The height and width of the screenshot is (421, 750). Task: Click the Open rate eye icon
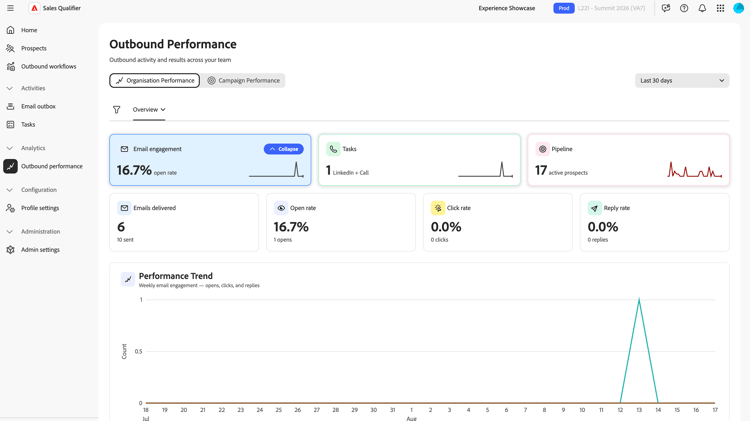(281, 208)
